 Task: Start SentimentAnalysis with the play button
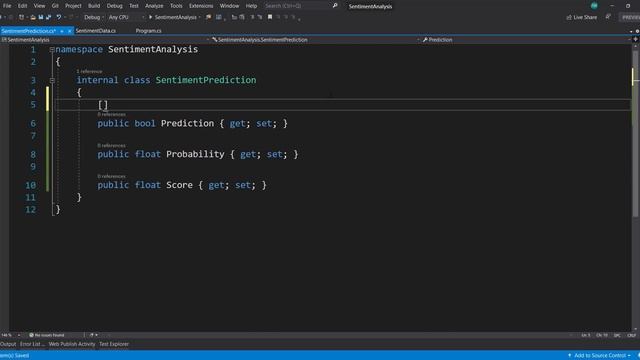click(x=172, y=17)
